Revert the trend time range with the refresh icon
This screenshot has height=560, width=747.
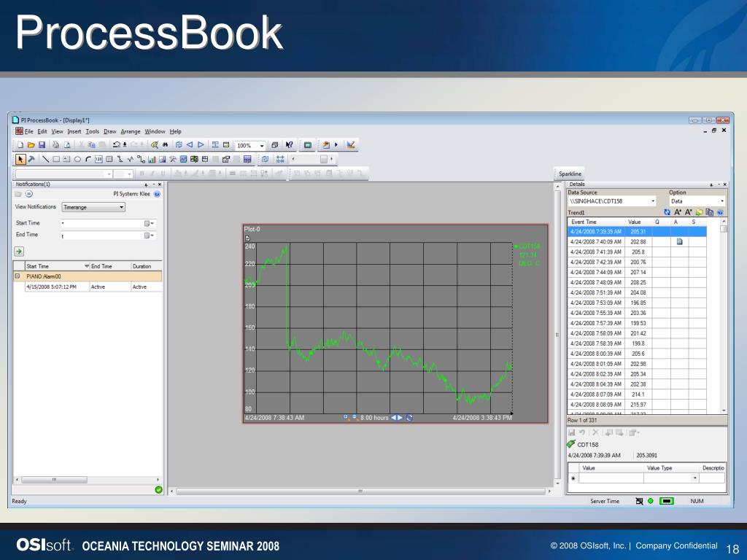pyautogui.click(x=409, y=418)
